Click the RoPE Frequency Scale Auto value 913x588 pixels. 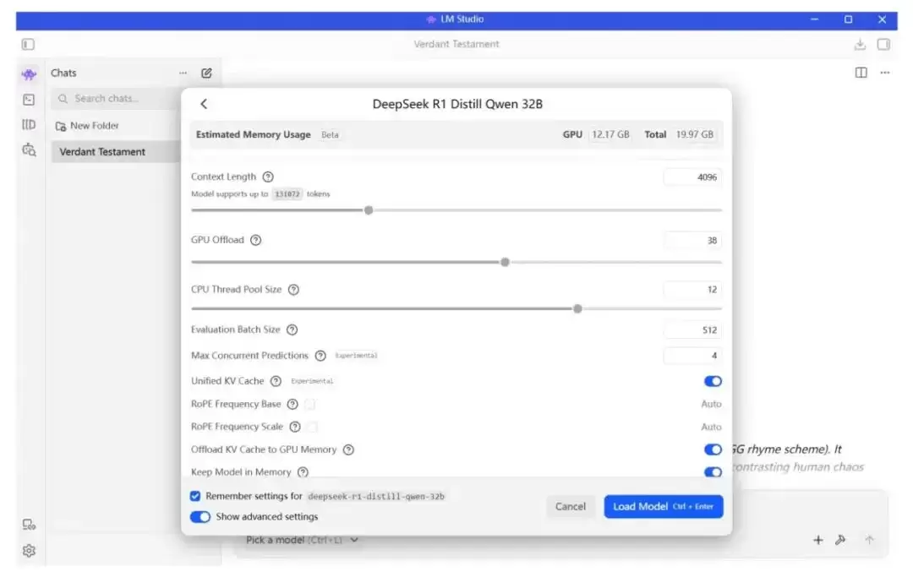point(711,427)
